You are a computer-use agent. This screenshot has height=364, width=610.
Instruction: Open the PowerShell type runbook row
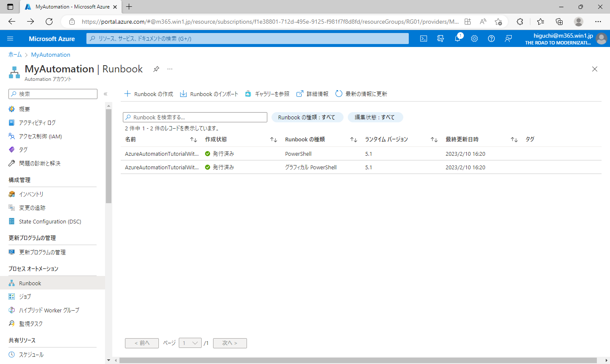361,154
